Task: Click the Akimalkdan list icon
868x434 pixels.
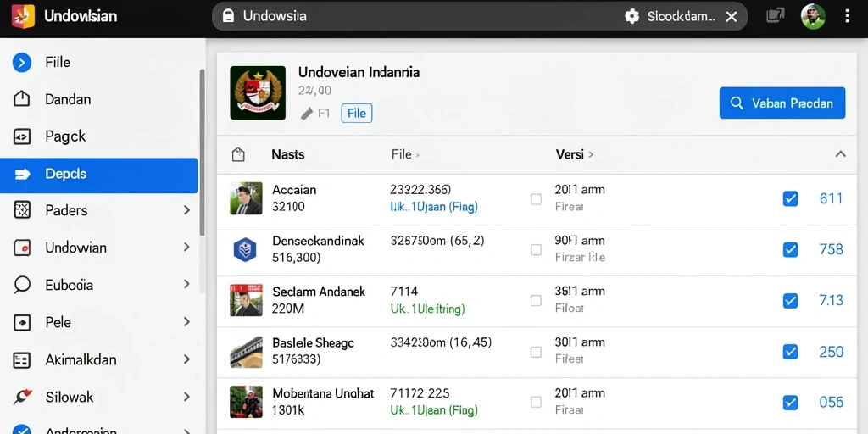Action: click(x=21, y=359)
